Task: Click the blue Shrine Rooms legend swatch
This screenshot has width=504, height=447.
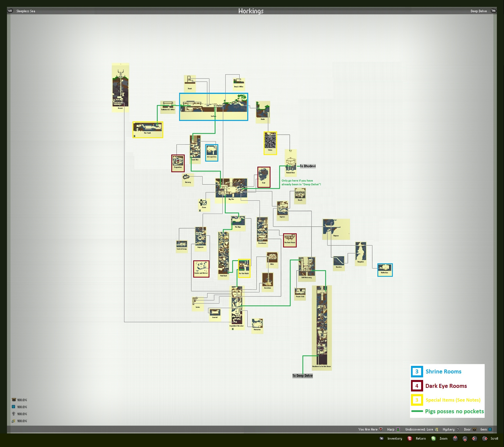Action: (417, 371)
